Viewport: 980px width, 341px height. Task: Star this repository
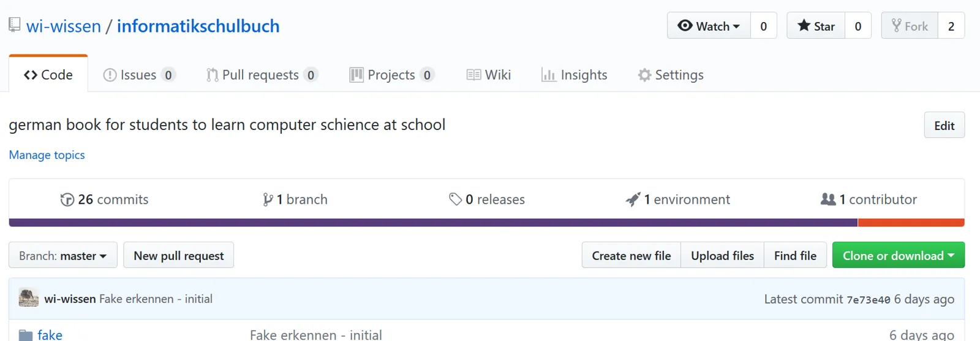816,26
